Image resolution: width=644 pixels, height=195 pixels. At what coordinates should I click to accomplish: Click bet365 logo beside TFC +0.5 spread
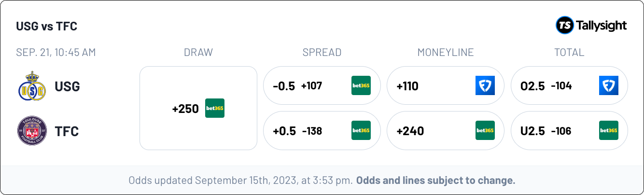361,130
